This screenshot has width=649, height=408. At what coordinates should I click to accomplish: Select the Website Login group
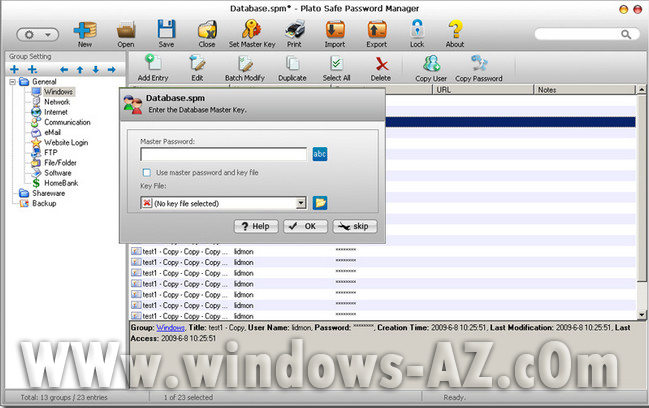[x=66, y=142]
